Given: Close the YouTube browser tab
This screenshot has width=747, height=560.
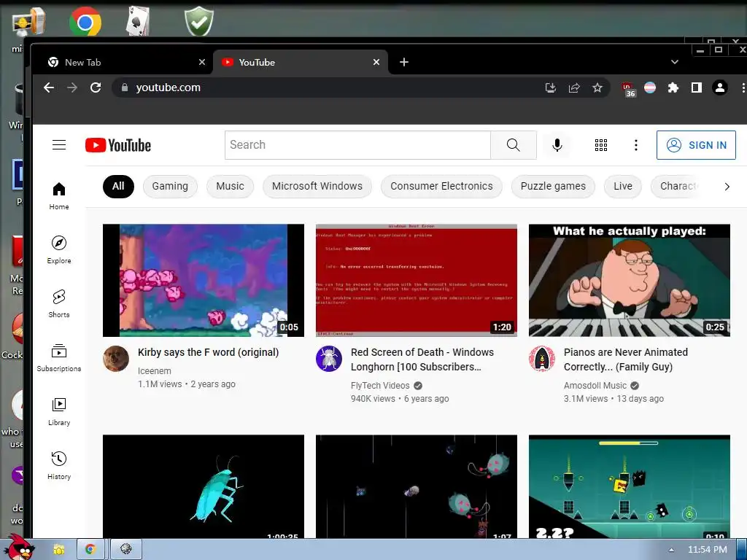Looking at the screenshot, I should (376, 62).
